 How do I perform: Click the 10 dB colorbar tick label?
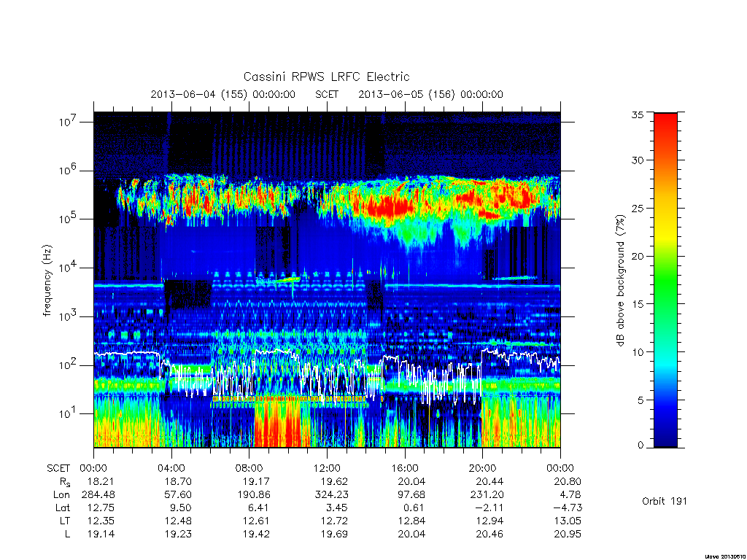tap(638, 352)
